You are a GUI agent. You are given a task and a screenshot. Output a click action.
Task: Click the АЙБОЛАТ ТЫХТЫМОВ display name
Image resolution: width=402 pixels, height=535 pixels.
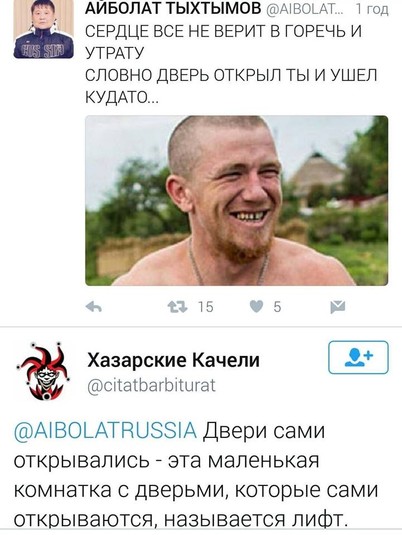click(x=173, y=9)
